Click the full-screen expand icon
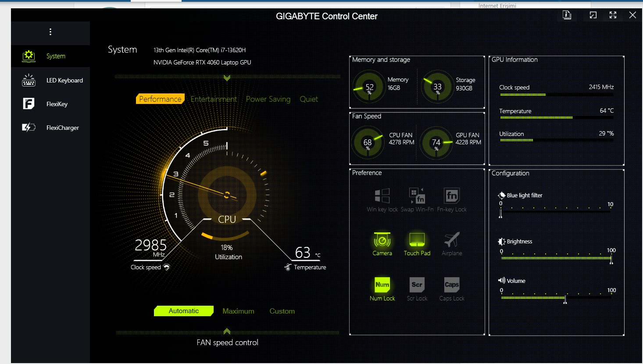 [613, 15]
